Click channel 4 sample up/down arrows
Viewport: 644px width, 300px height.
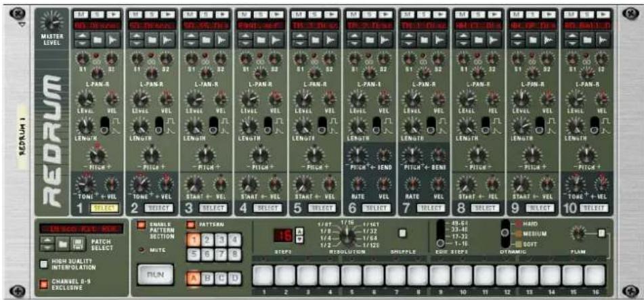[x=244, y=40]
